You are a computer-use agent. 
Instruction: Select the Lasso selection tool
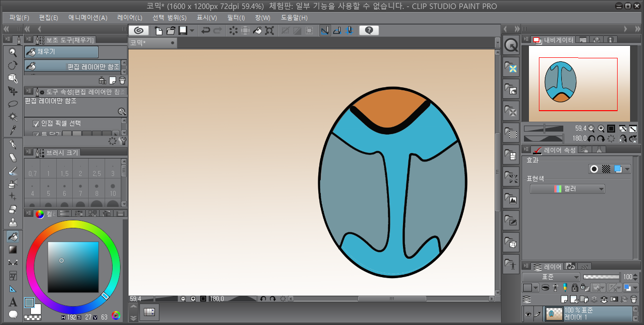[13, 104]
